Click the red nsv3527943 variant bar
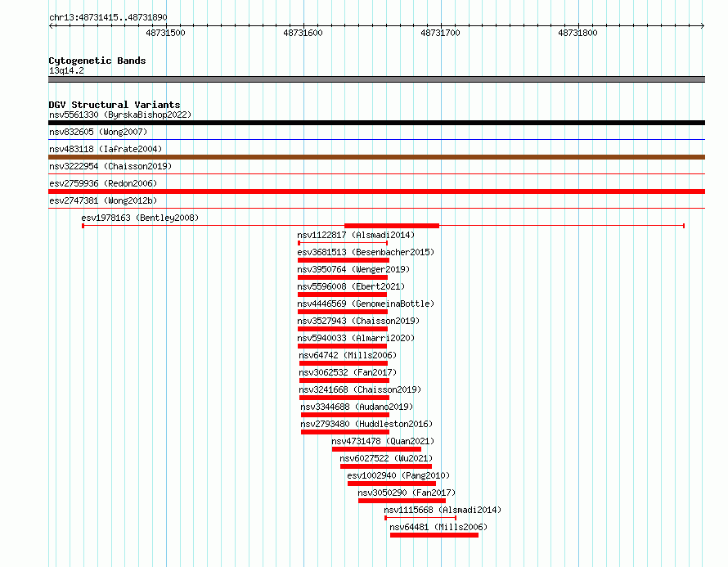 coord(343,329)
